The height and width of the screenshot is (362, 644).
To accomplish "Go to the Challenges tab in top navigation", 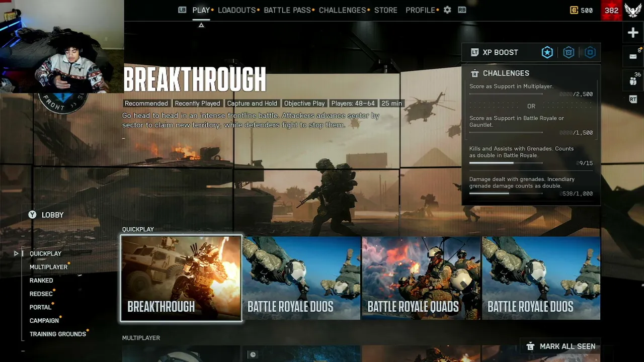I will (342, 10).
